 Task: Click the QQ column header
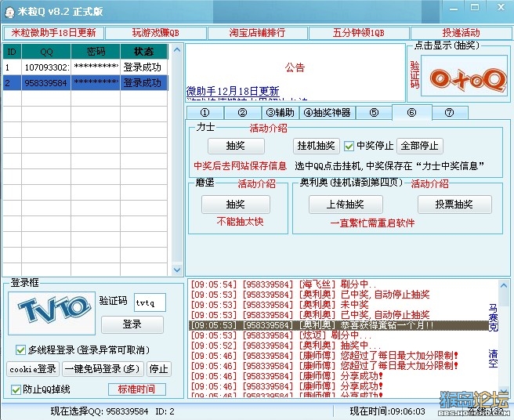[46, 52]
